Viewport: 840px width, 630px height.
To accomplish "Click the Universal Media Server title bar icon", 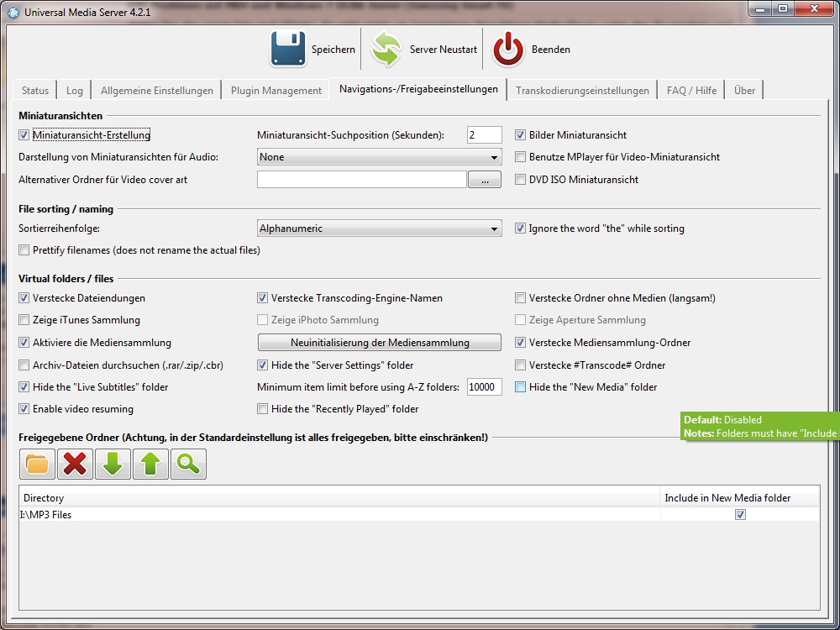I will click(x=14, y=12).
